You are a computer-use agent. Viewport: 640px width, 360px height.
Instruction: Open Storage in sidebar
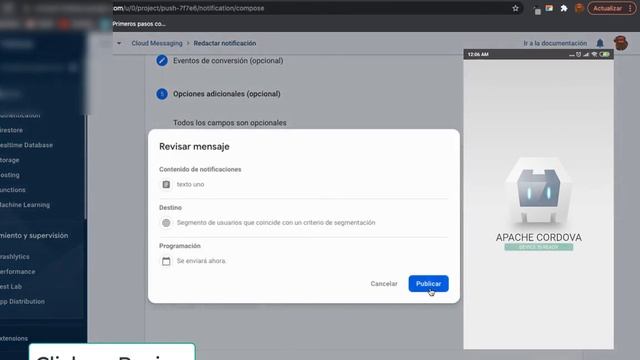tap(10, 160)
